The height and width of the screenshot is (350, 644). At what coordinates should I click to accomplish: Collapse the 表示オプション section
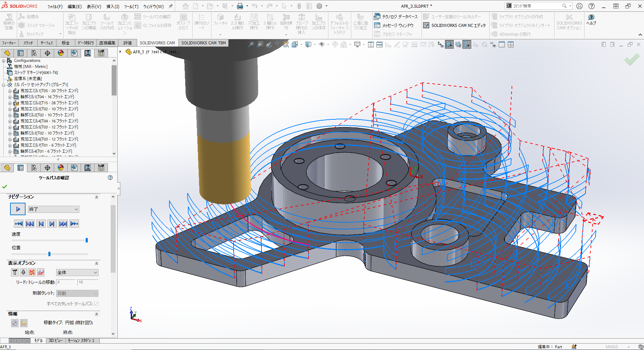[x=96, y=264]
